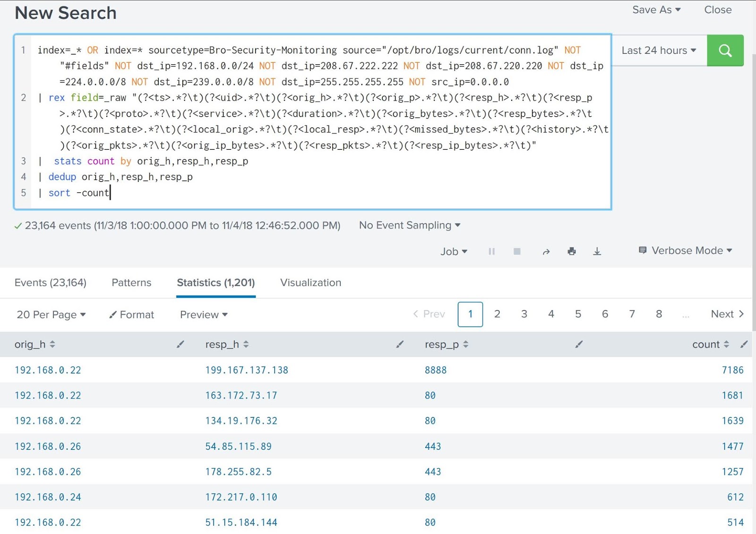Share the job via the share arrow
756x534 pixels.
(x=547, y=251)
